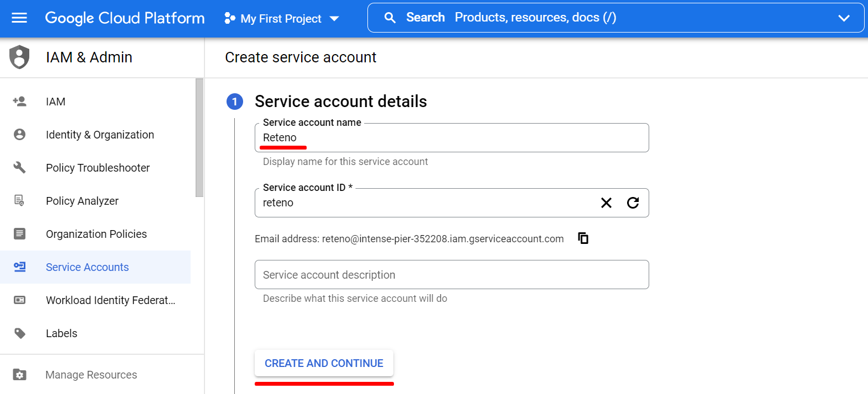The height and width of the screenshot is (394, 868).
Task: Select Service Accounts menu item
Action: (87, 267)
